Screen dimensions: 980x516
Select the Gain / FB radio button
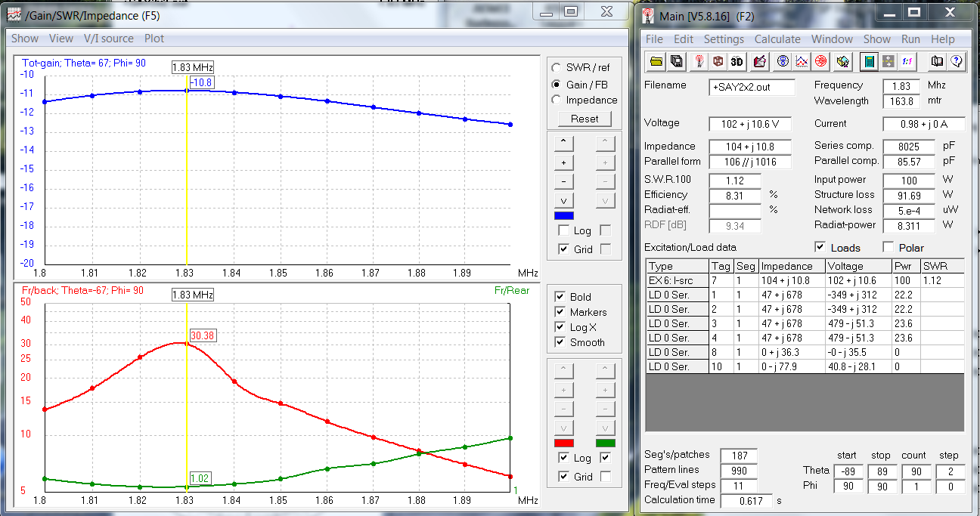pos(557,85)
